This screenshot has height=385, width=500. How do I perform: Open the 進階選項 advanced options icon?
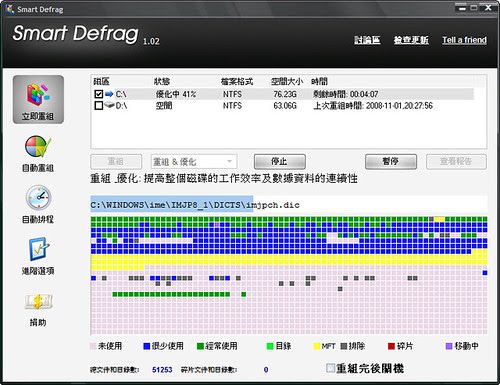point(38,249)
